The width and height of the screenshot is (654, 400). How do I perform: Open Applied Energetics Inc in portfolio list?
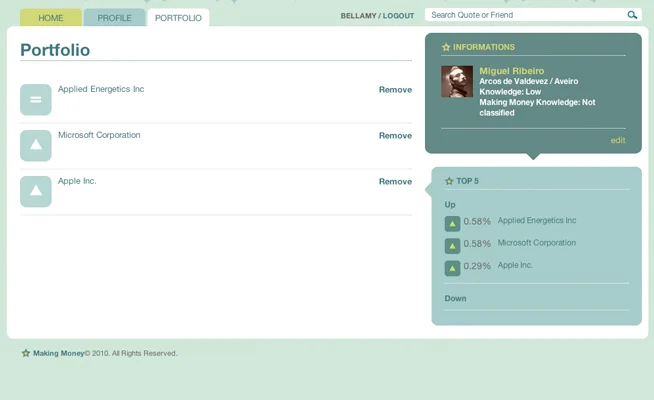[101, 89]
